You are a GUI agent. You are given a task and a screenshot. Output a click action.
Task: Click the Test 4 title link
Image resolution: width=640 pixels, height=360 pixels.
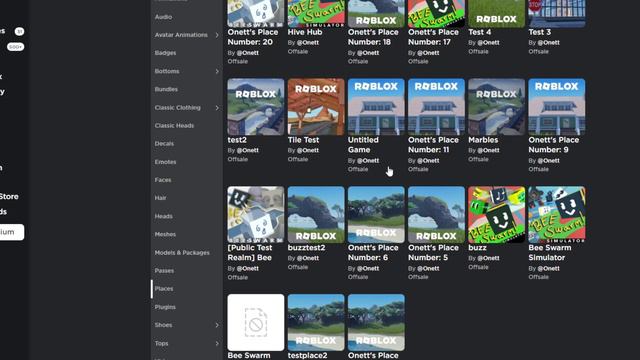480,32
